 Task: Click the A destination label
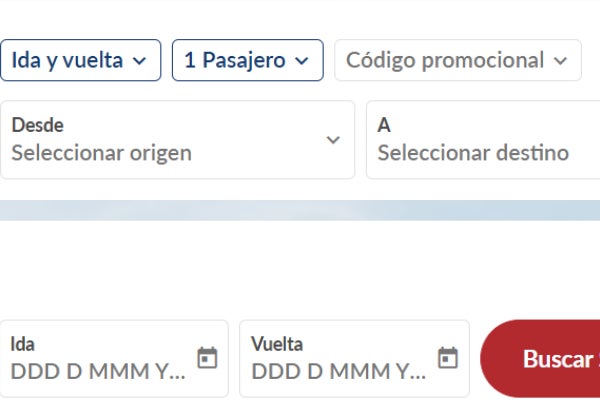pos(384,125)
